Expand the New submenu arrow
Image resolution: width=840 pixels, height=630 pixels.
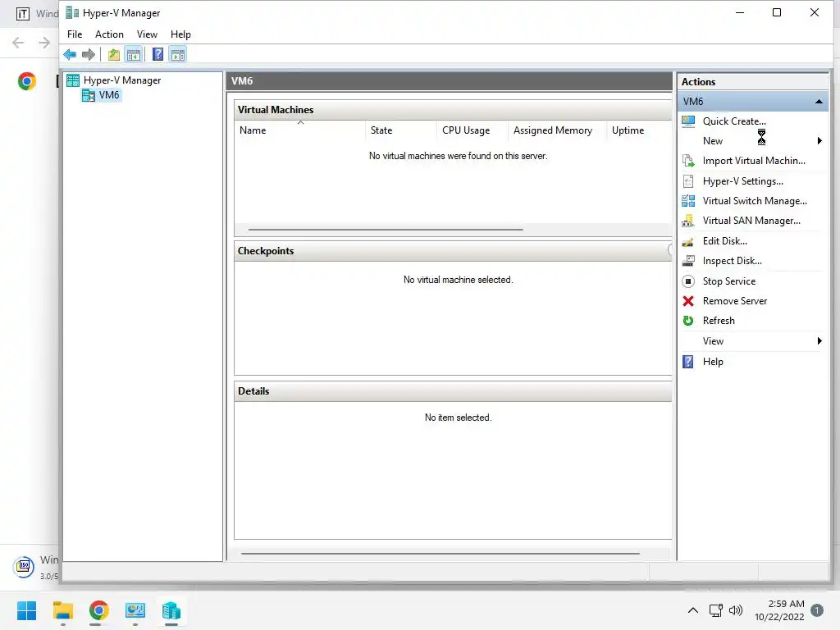819,141
